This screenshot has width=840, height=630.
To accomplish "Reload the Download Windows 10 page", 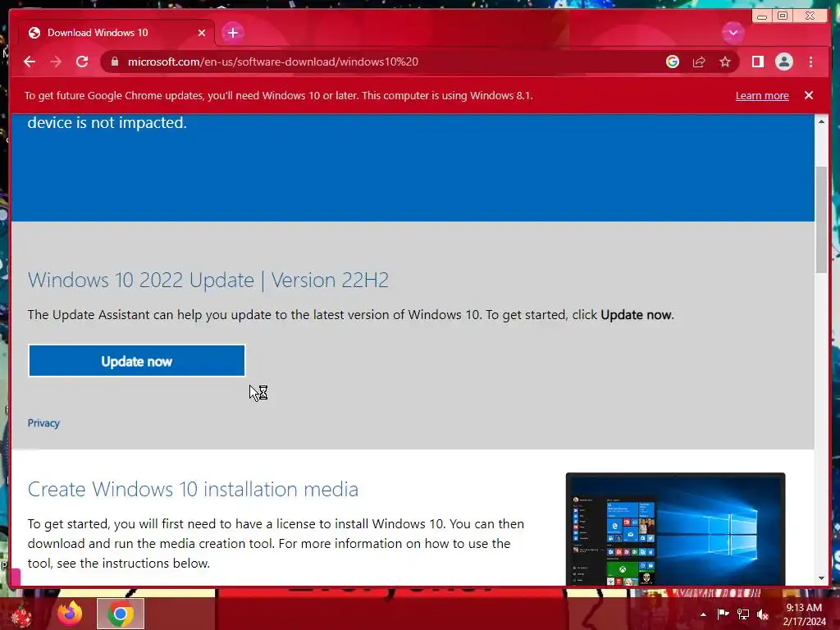I will point(82,62).
